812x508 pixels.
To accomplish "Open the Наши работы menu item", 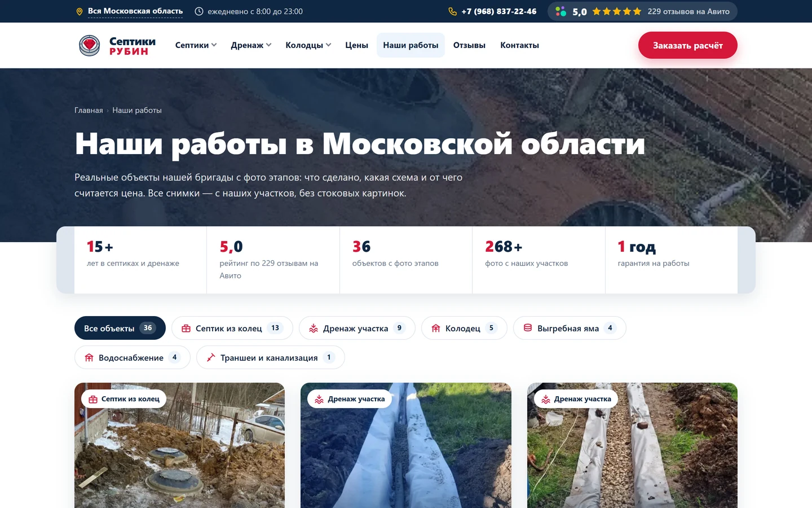I will pos(411,45).
